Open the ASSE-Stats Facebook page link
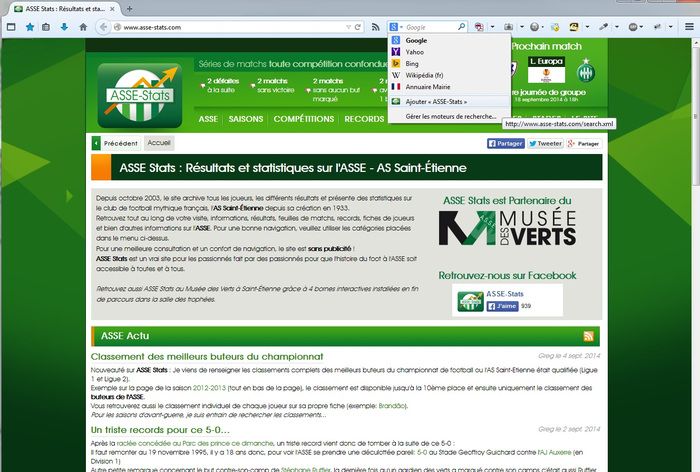The image size is (700, 472). tap(504, 294)
